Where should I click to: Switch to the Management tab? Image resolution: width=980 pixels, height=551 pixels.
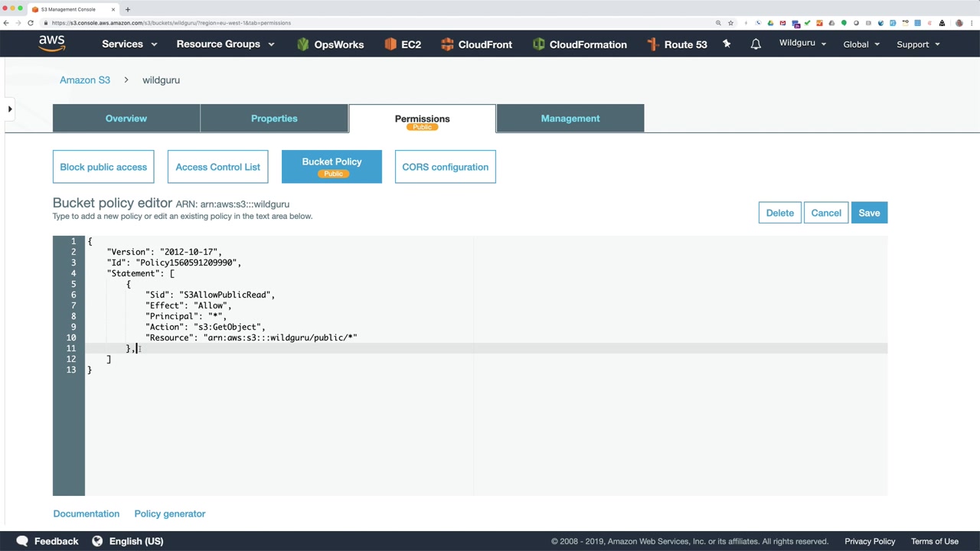click(x=570, y=119)
